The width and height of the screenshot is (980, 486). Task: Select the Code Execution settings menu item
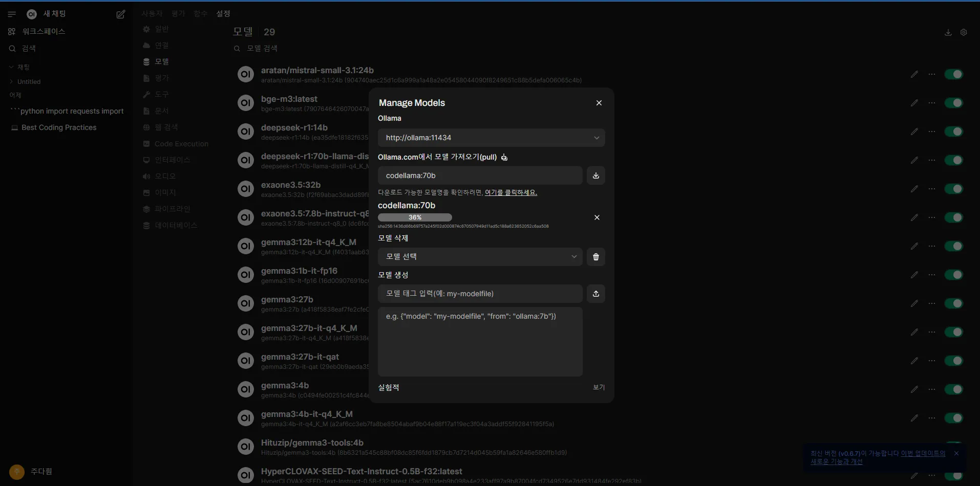click(x=181, y=144)
